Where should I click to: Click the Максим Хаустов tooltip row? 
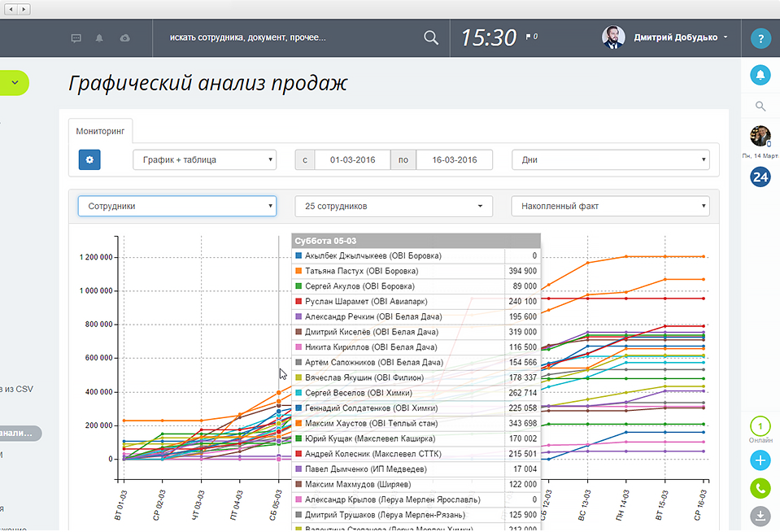[x=416, y=424]
